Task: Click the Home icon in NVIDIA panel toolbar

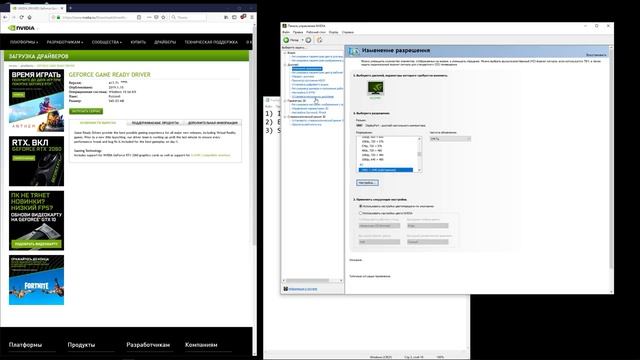Action: (320, 40)
